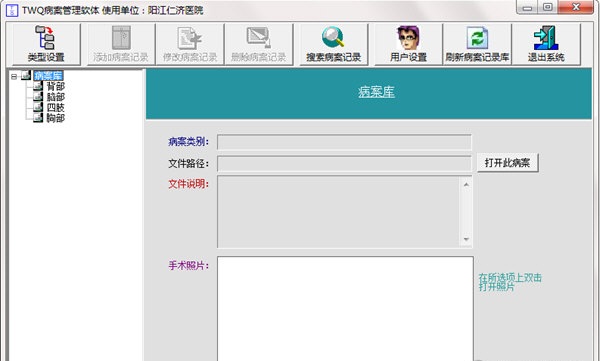Click the application icon in title bar
Screen dimensions: 600x361
coord(12,10)
